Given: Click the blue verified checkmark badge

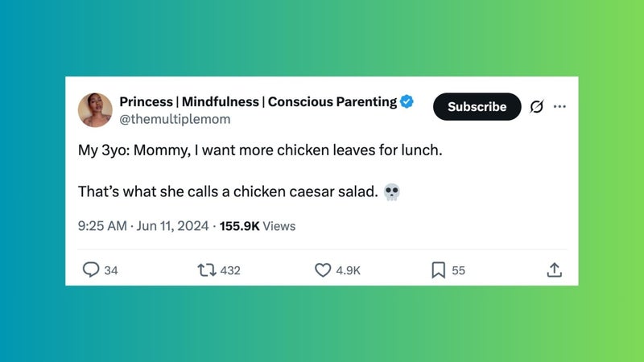Looking at the screenshot, I should pos(408,101).
